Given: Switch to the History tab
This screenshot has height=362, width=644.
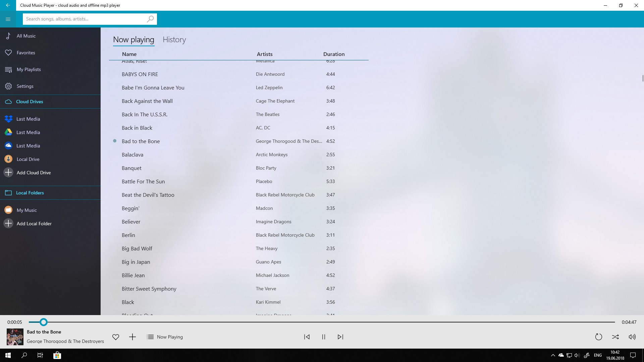Looking at the screenshot, I should click(x=174, y=40).
